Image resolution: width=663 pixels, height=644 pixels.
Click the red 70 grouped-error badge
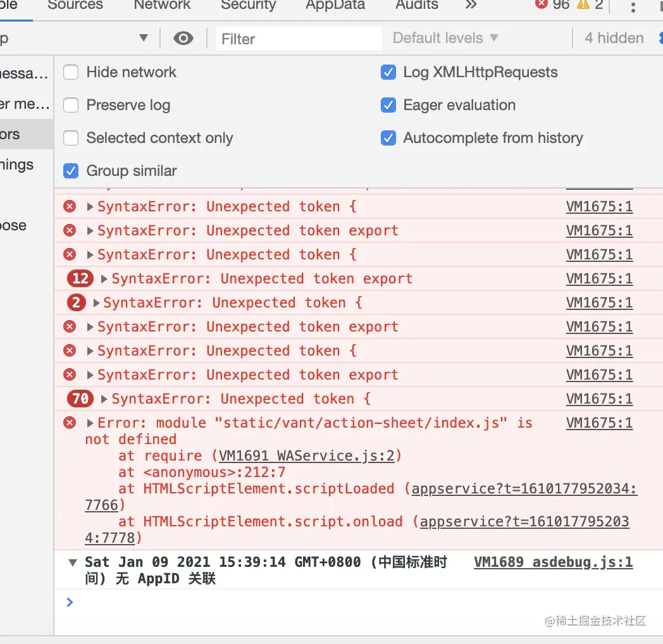click(80, 399)
